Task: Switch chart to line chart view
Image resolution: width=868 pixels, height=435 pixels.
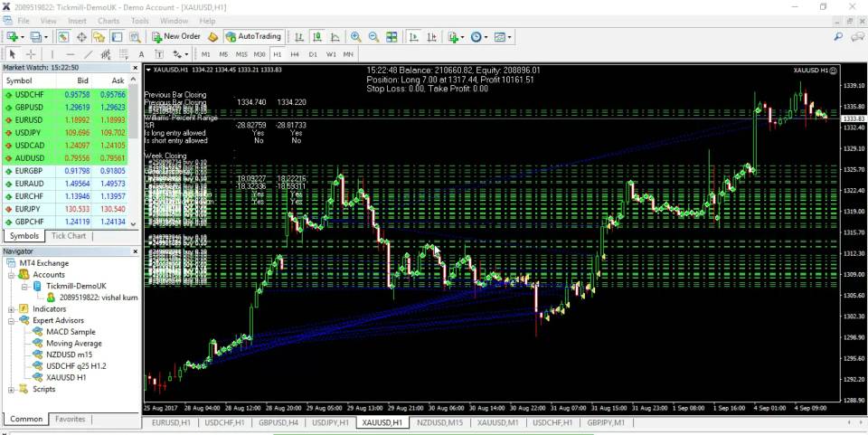Action: [x=335, y=37]
